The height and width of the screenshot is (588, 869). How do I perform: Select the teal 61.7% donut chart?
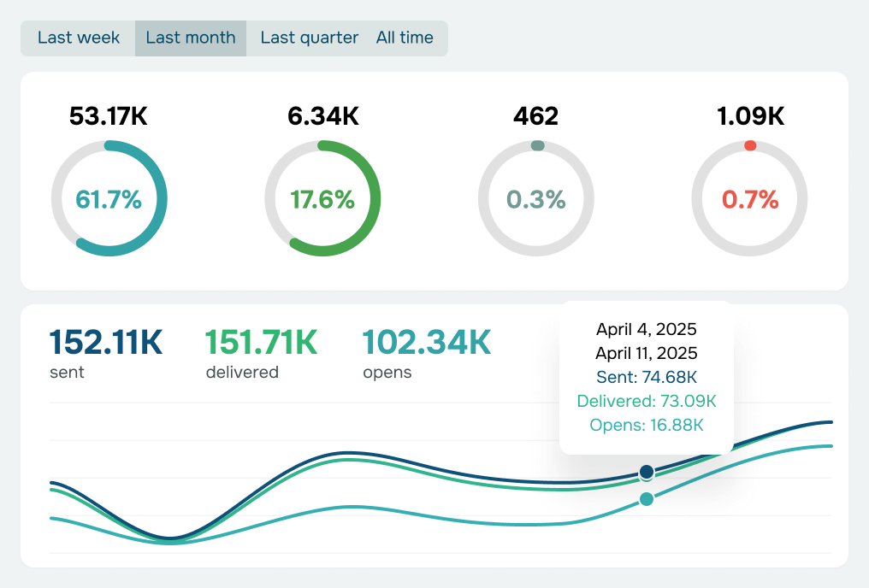pos(109,197)
